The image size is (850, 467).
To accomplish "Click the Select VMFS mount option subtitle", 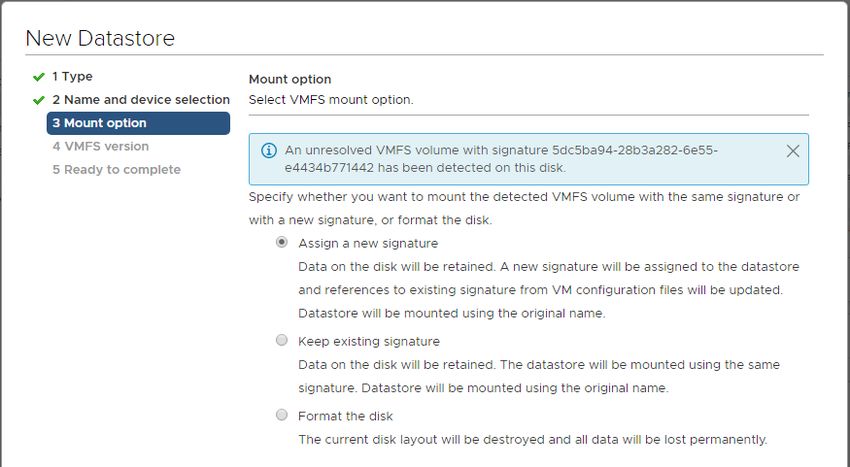I will (x=331, y=100).
